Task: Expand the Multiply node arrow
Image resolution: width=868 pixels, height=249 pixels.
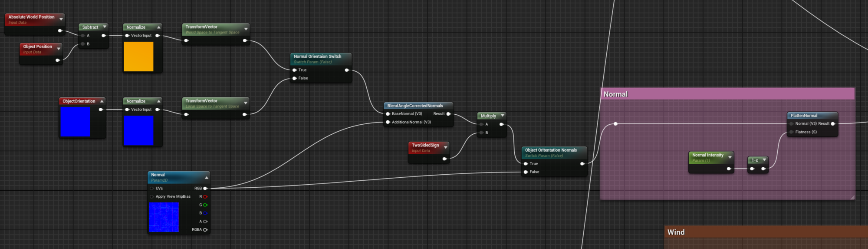Action: pos(503,116)
